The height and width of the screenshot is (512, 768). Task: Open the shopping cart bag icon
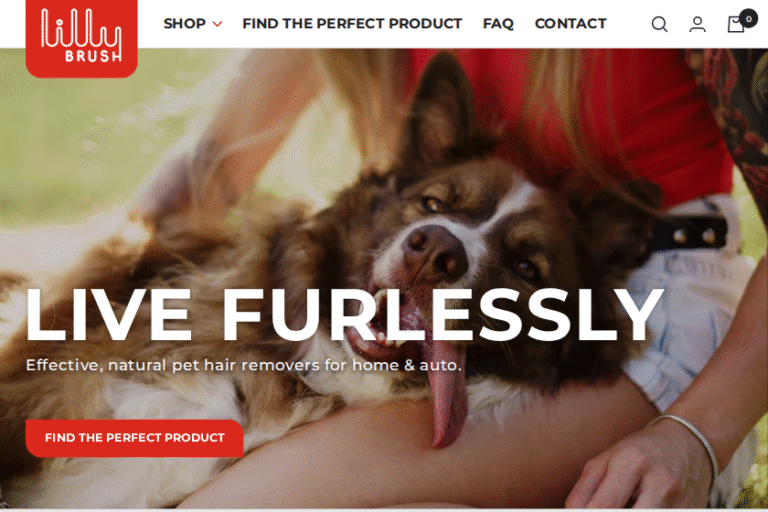tap(736, 24)
